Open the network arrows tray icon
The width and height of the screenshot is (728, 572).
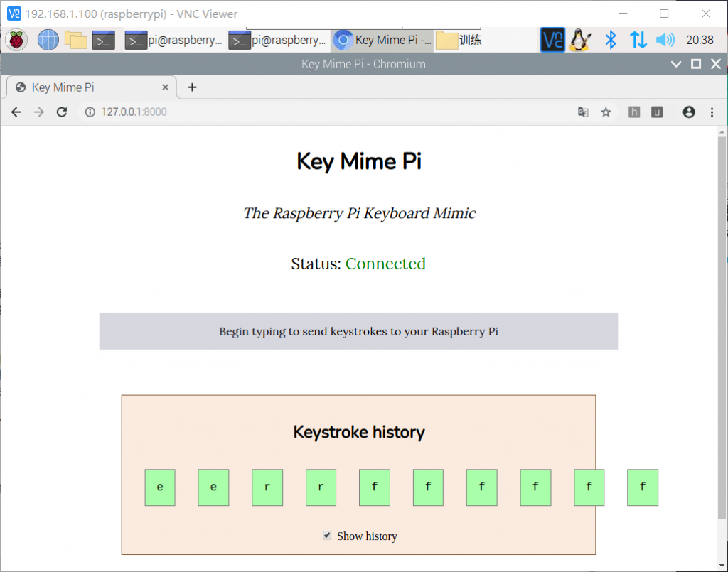[x=638, y=41]
